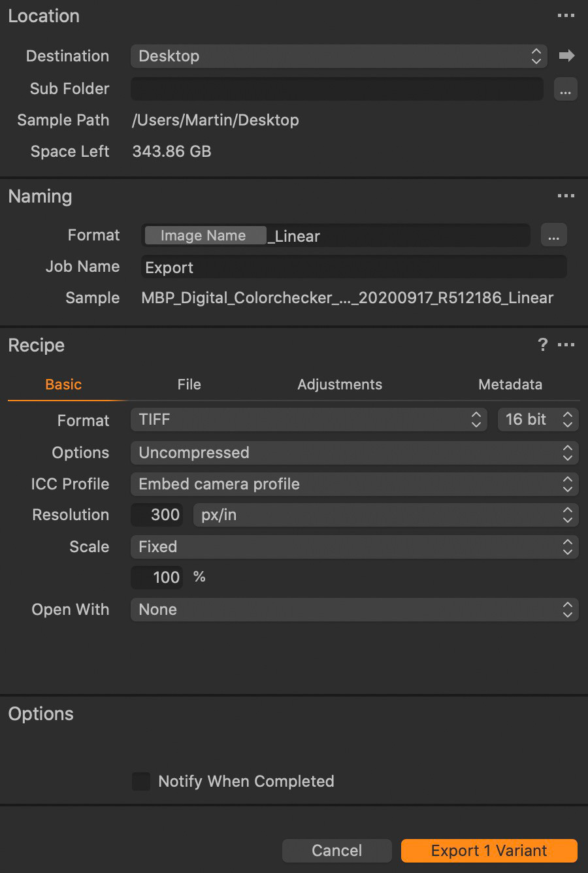Image resolution: width=588 pixels, height=873 pixels.
Task: Switch to the File tab
Action: [x=189, y=384]
